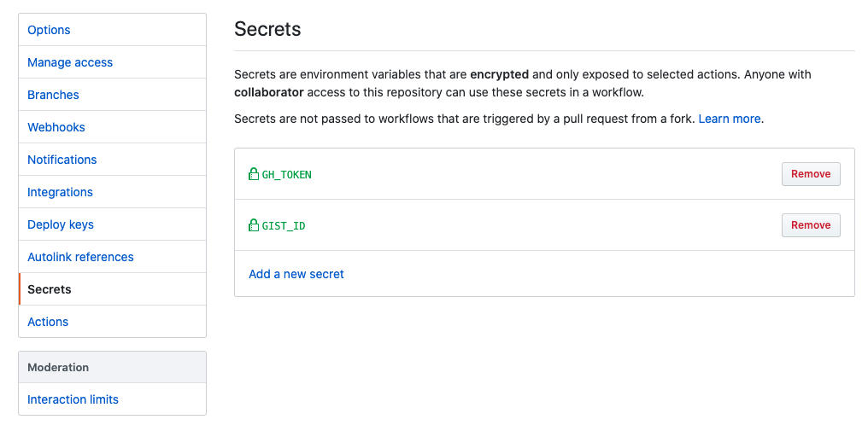Click the lock icon beside GH_TOKEN
The width and height of the screenshot is (868, 425).
tap(254, 174)
